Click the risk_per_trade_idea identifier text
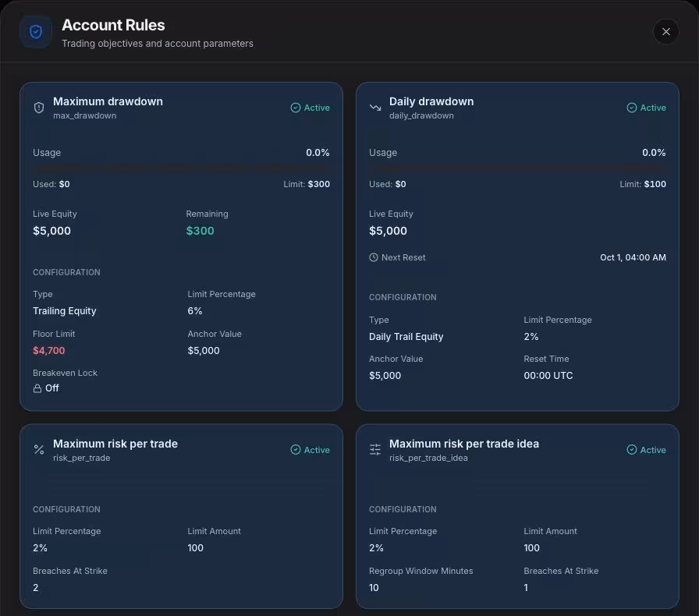The height and width of the screenshot is (616, 699). pos(428,458)
